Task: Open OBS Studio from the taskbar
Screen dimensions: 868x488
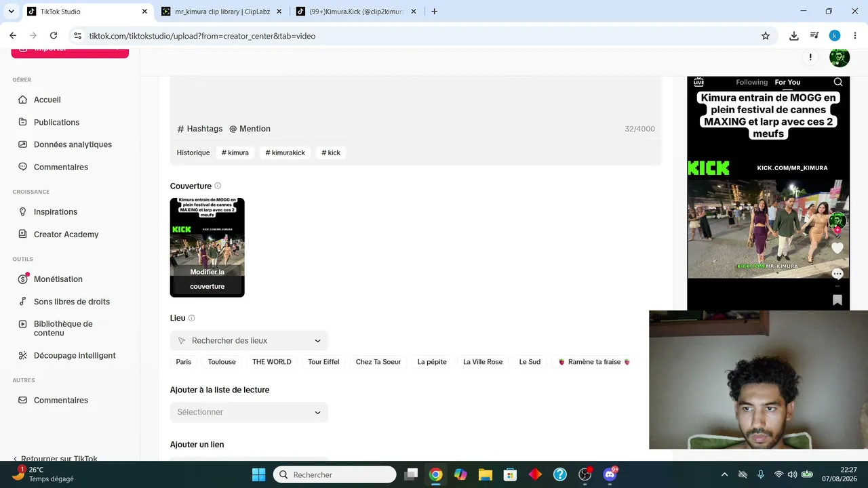Action: tap(585, 474)
